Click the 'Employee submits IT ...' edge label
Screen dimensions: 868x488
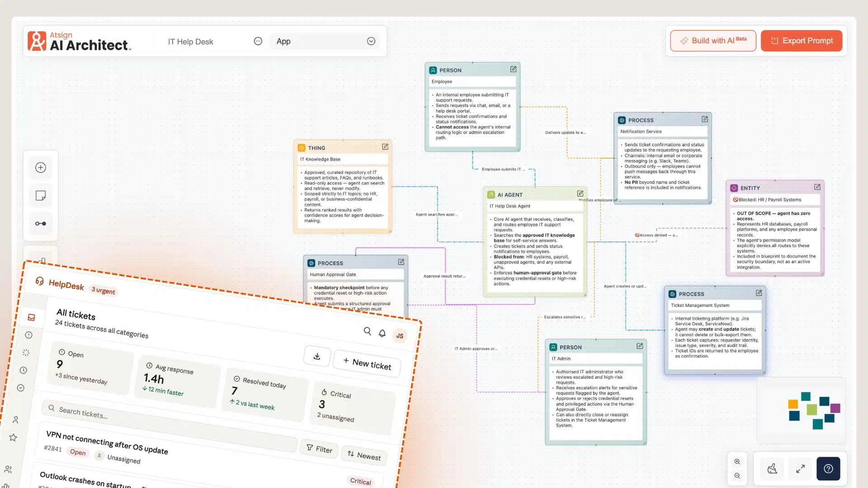click(503, 169)
